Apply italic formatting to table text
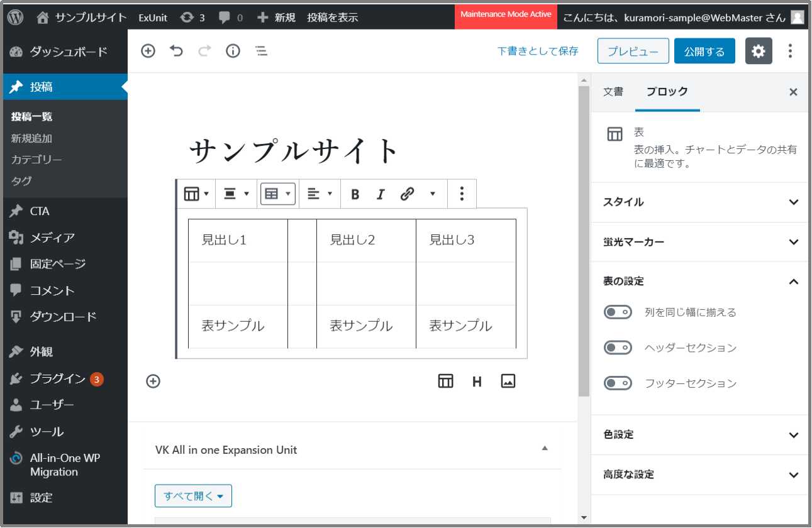Viewport: 812px width, 528px height. [380, 194]
